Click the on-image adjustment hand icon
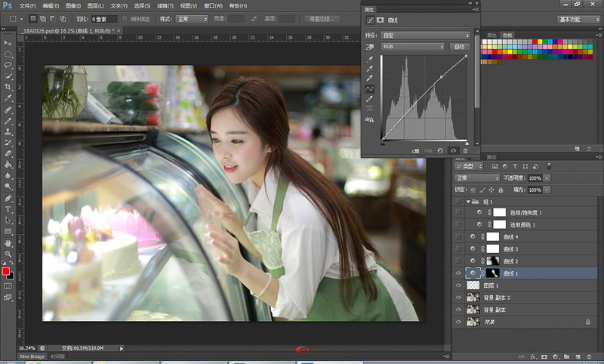 point(370,47)
